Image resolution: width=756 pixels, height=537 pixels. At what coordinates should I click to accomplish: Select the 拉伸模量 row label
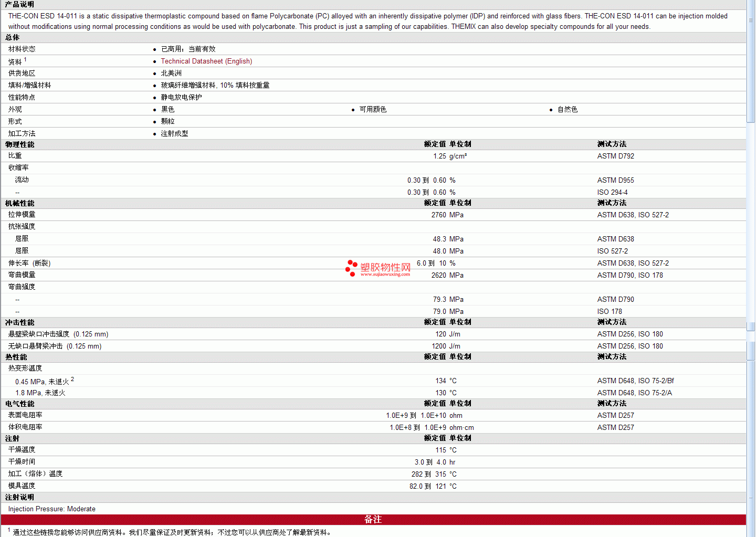click(x=22, y=215)
